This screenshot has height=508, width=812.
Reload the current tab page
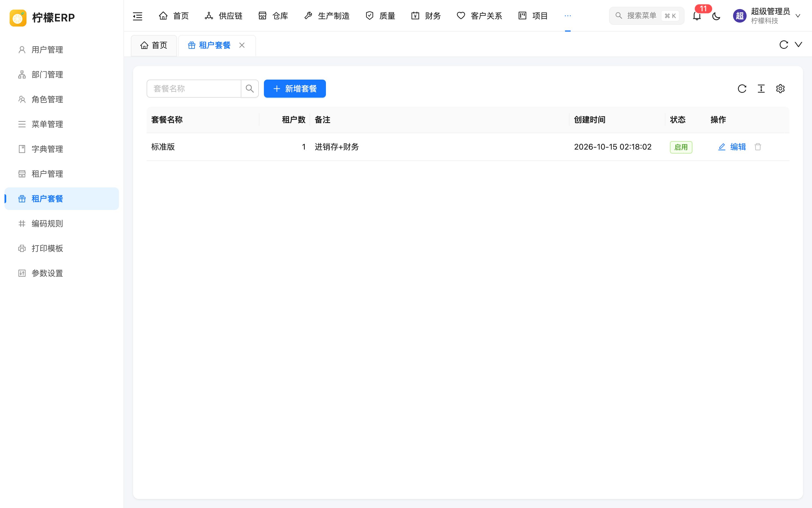pyautogui.click(x=784, y=45)
